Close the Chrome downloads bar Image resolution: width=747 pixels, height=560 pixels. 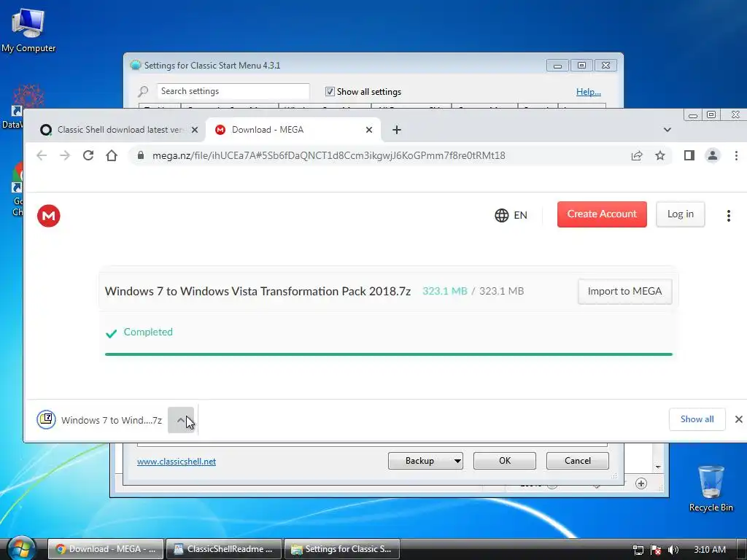738,419
